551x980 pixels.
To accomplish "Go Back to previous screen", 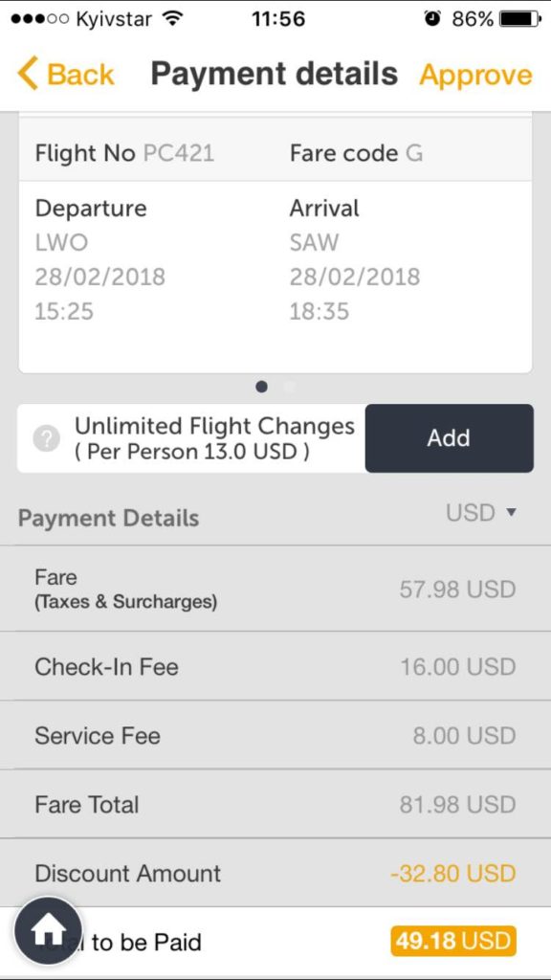I will coord(66,74).
